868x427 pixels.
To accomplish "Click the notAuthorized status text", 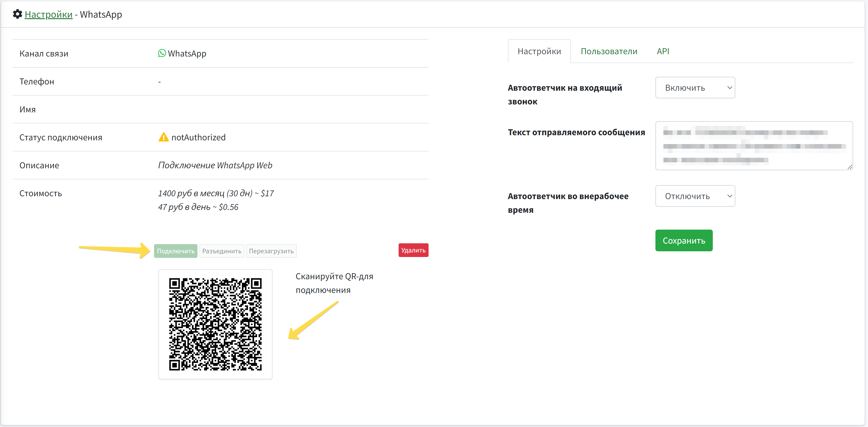I will (x=198, y=137).
